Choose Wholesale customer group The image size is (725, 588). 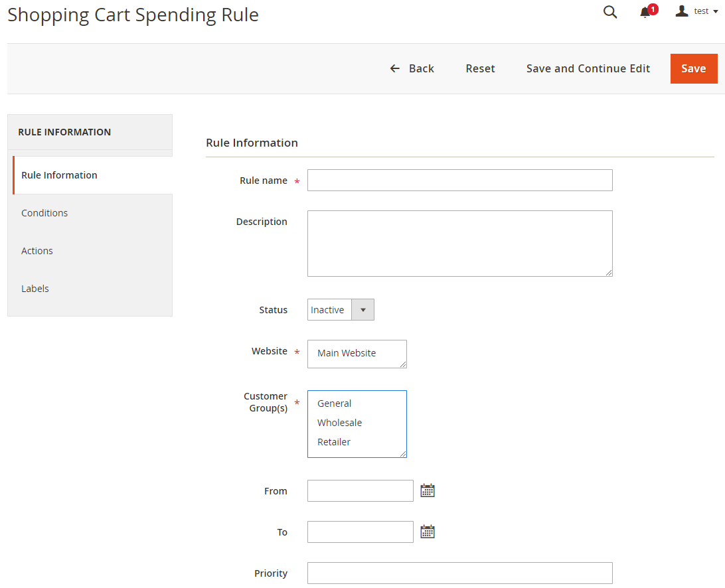coord(339,423)
